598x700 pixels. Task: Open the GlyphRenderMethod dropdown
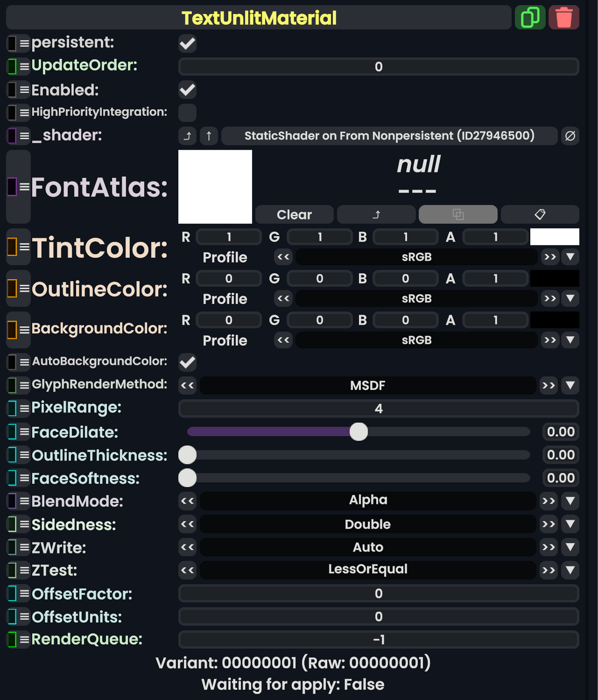[x=570, y=385]
